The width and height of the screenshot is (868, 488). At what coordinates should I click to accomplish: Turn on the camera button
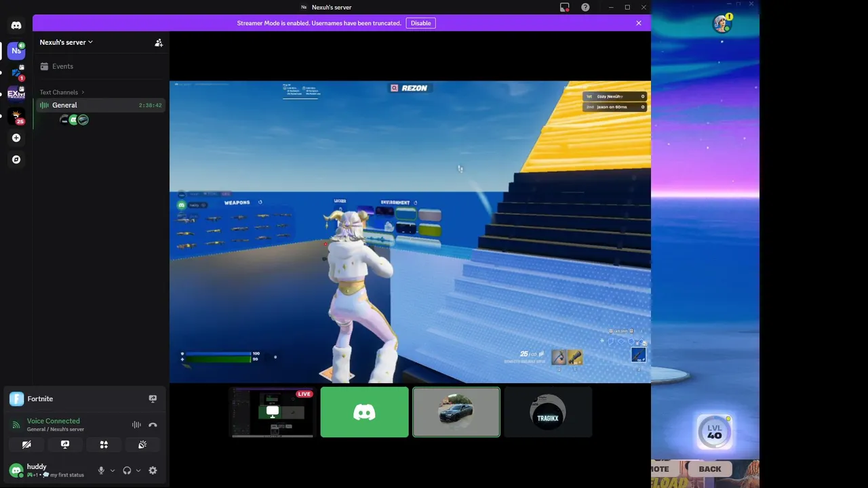click(26, 445)
